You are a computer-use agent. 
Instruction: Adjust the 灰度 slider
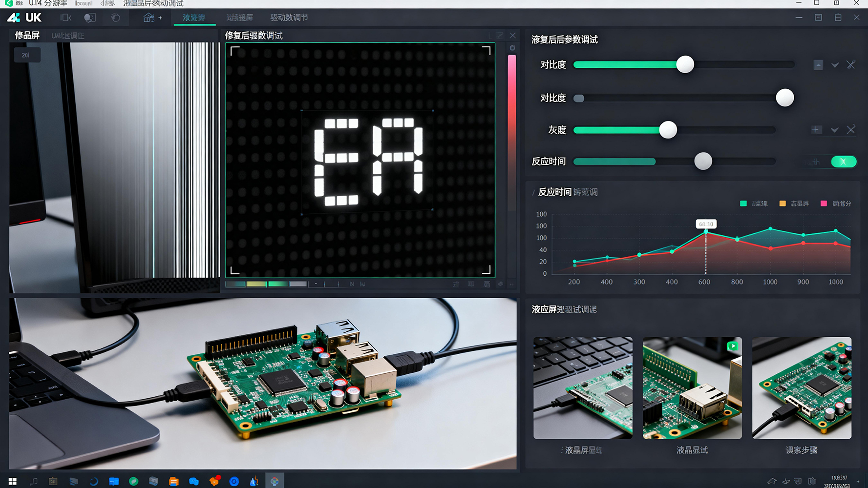tap(668, 130)
